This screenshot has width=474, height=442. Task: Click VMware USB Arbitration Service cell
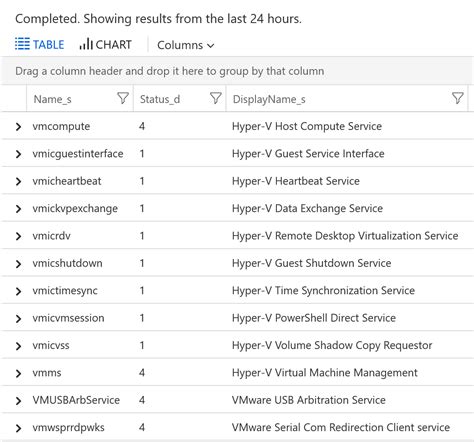tap(309, 400)
